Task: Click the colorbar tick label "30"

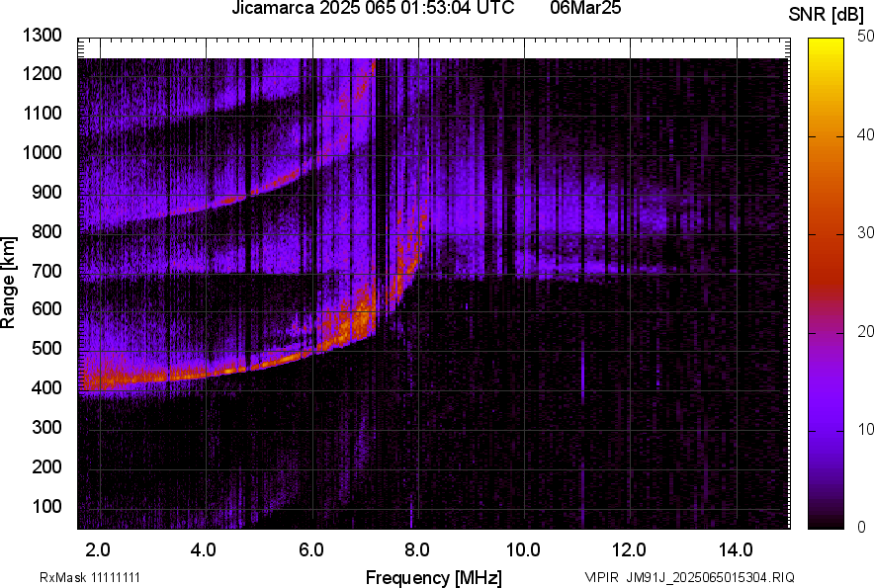Action: coord(865,232)
